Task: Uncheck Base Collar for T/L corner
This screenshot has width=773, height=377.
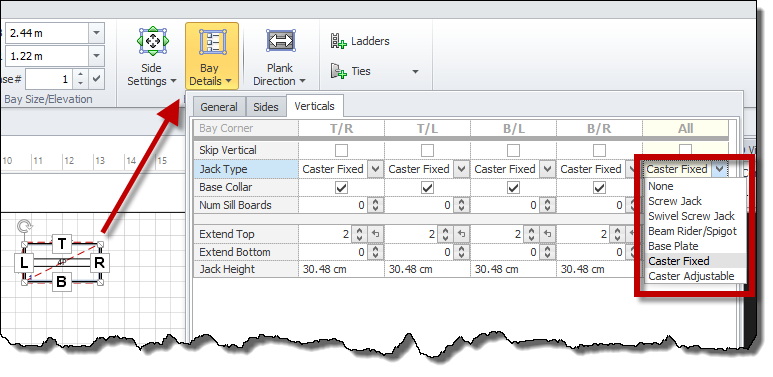Action: [427, 187]
